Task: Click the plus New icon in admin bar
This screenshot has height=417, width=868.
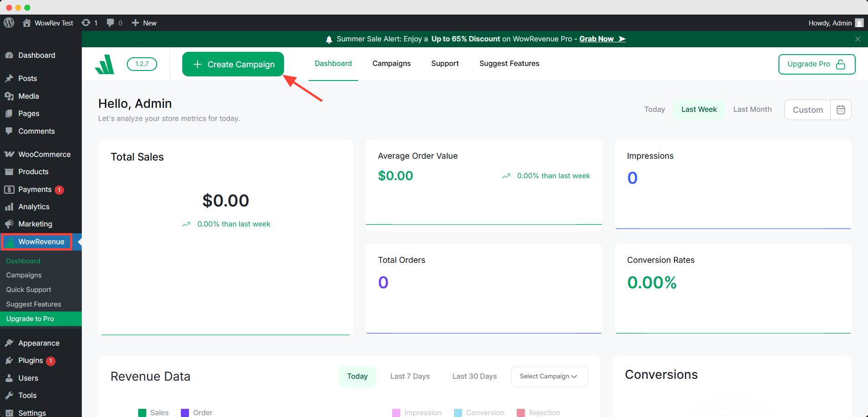Action: 135,23
